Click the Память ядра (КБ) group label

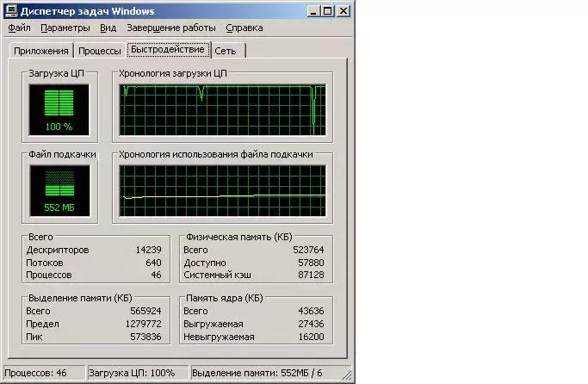[225, 298]
